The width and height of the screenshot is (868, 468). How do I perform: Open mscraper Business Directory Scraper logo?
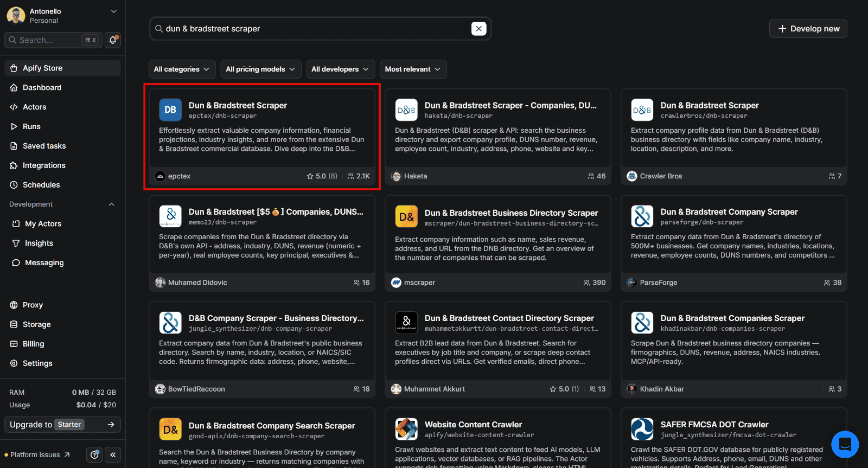(406, 216)
